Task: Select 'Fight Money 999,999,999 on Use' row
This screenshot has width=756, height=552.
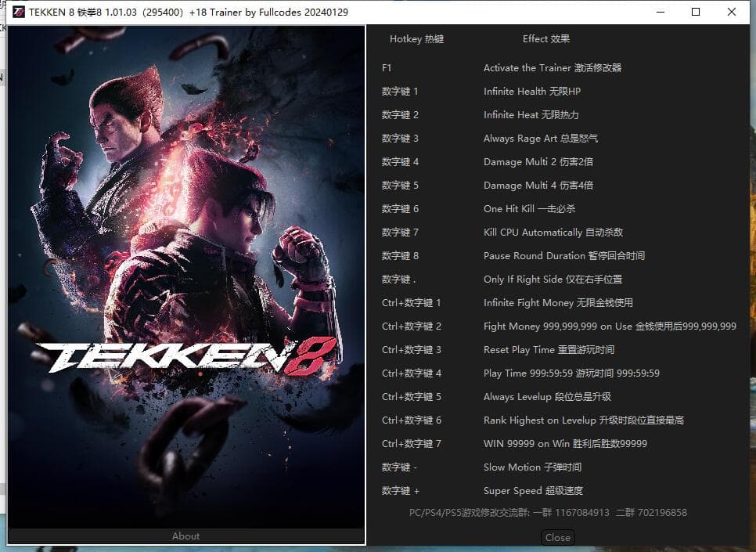Action: coord(610,327)
